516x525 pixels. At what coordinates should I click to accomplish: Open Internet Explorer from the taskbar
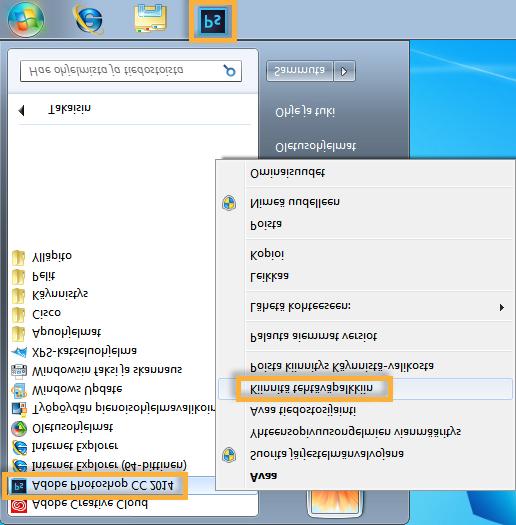click(88, 19)
